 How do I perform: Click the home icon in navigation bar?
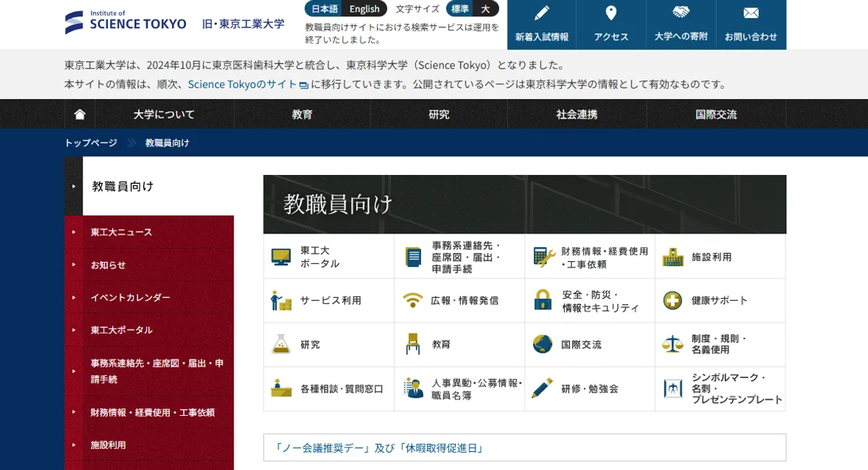(80, 114)
